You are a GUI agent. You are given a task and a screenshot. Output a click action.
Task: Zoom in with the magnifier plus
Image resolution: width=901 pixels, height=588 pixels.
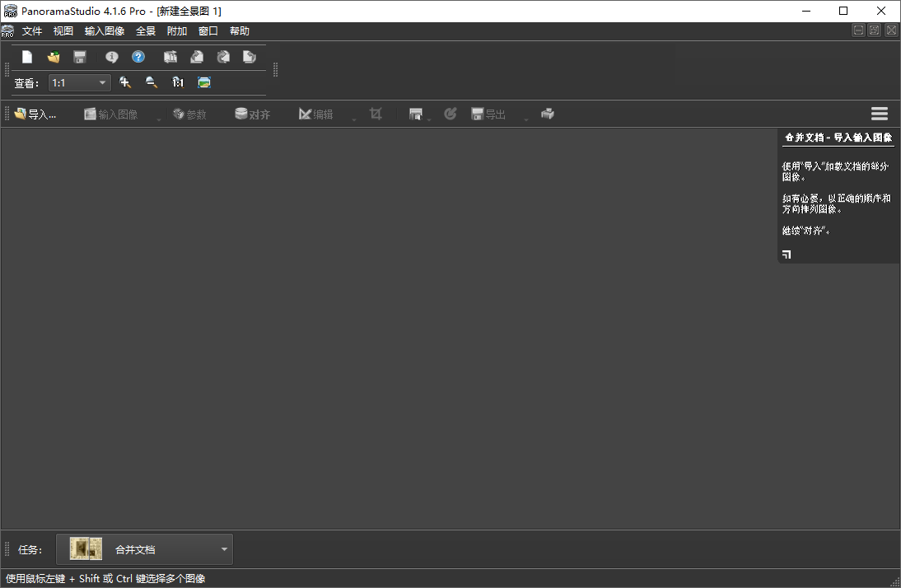click(x=124, y=83)
